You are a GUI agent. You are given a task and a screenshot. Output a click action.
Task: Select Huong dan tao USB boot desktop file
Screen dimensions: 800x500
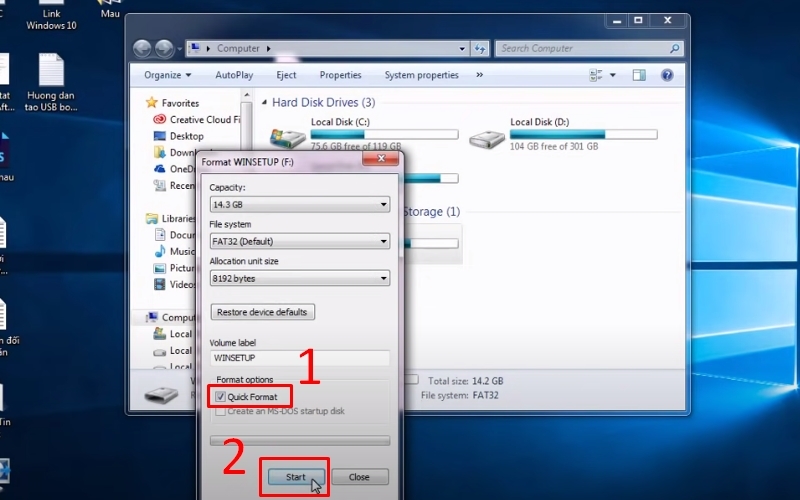coord(51,83)
